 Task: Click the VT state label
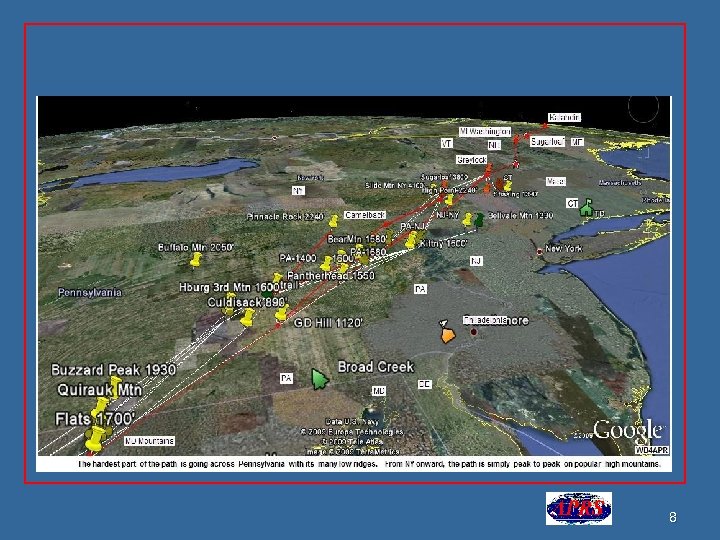point(447,144)
